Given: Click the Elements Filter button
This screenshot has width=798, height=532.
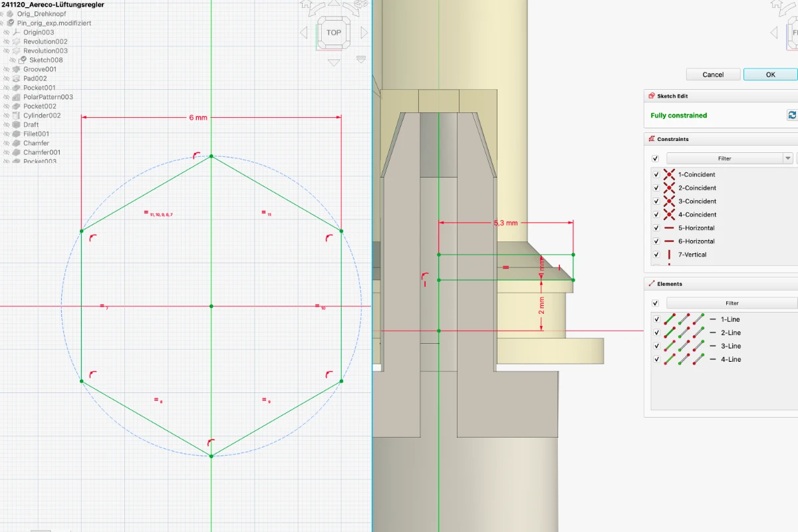Looking at the screenshot, I should point(731,303).
